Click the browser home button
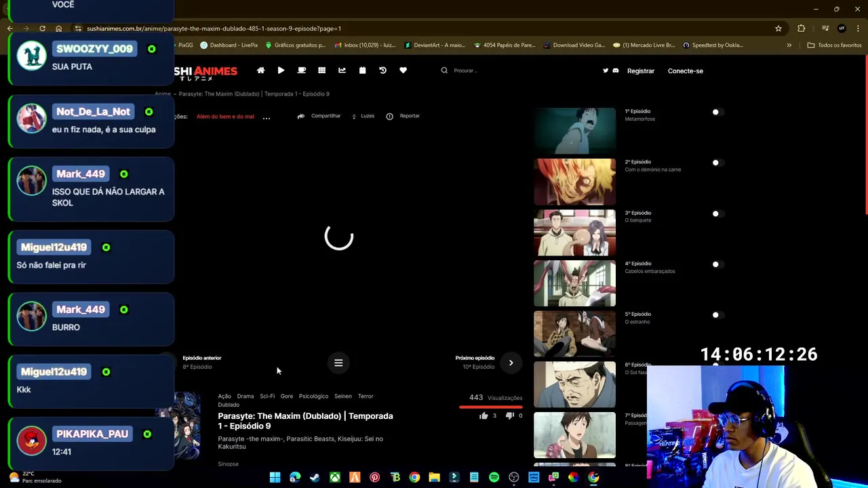Image resolution: width=868 pixels, height=488 pixels. [x=58, y=28]
